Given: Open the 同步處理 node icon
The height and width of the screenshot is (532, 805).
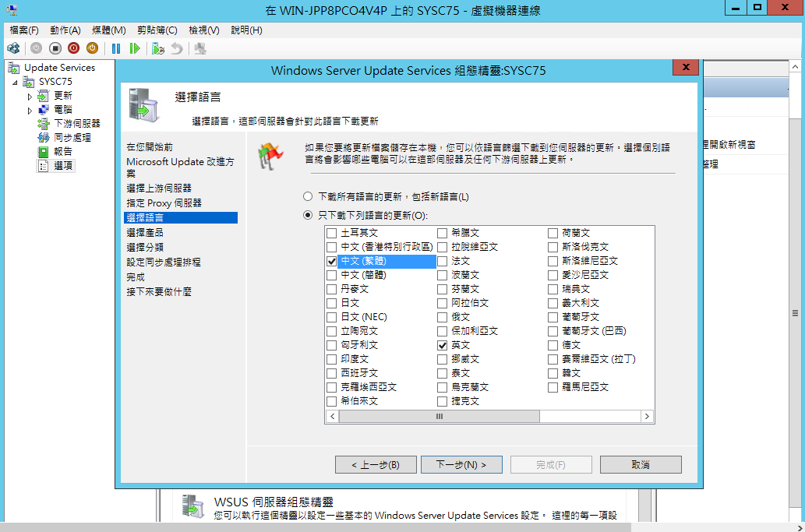Looking at the screenshot, I should pyautogui.click(x=44, y=138).
